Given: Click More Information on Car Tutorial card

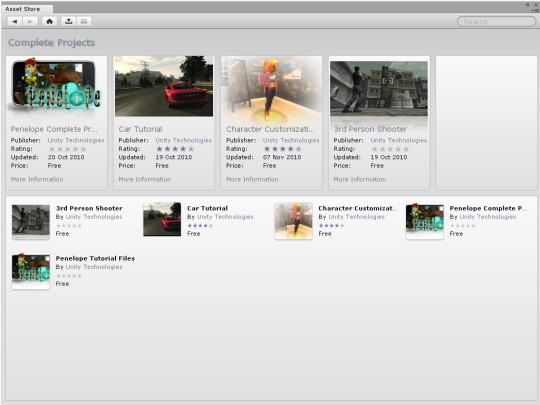Looking at the screenshot, I should [145, 179].
